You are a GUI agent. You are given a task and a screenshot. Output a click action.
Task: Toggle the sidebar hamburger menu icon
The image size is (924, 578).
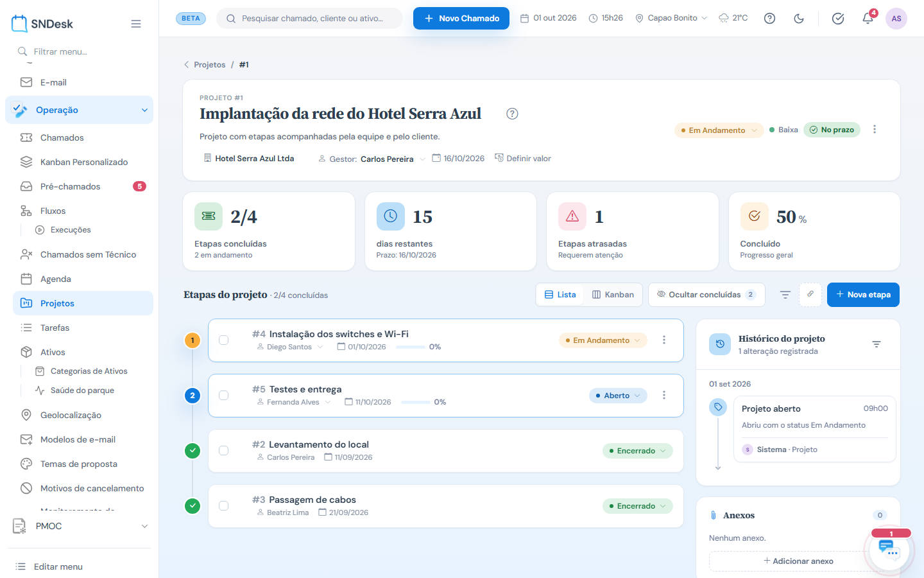click(x=136, y=24)
